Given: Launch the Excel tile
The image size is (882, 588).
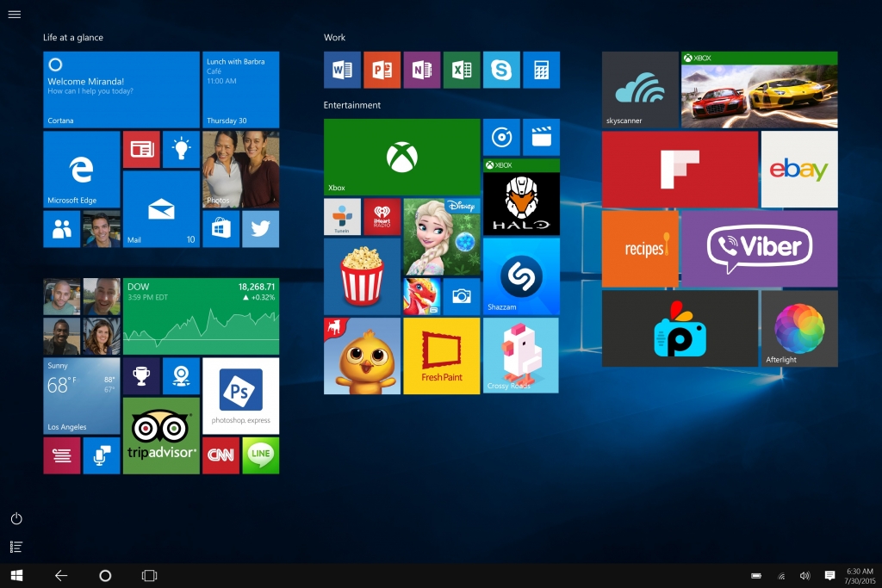Looking at the screenshot, I should pos(462,70).
